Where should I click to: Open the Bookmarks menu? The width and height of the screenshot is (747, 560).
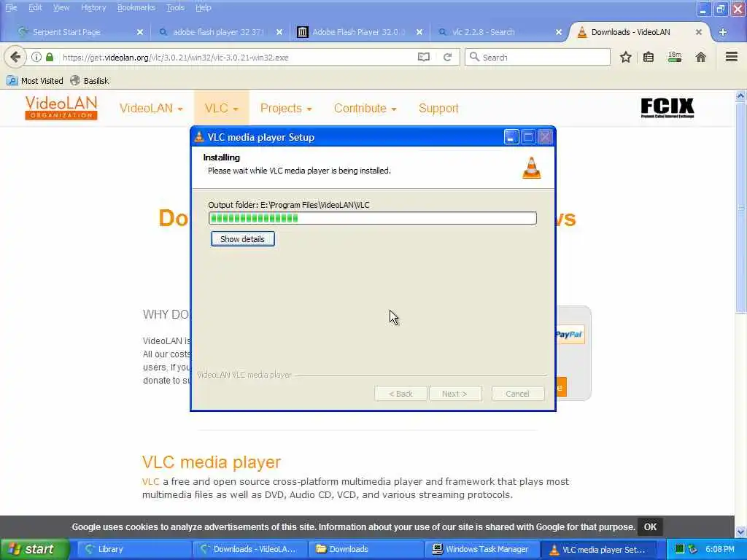click(x=136, y=7)
